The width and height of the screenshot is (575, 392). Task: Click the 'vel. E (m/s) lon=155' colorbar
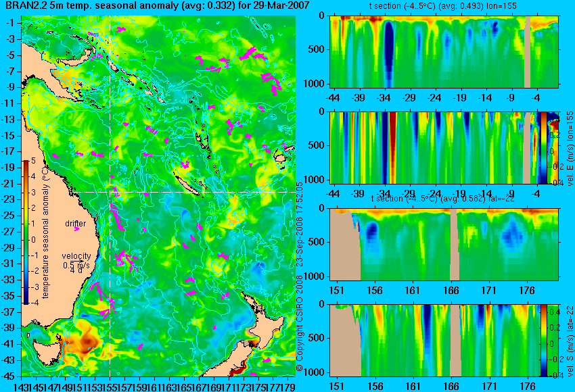point(544,147)
